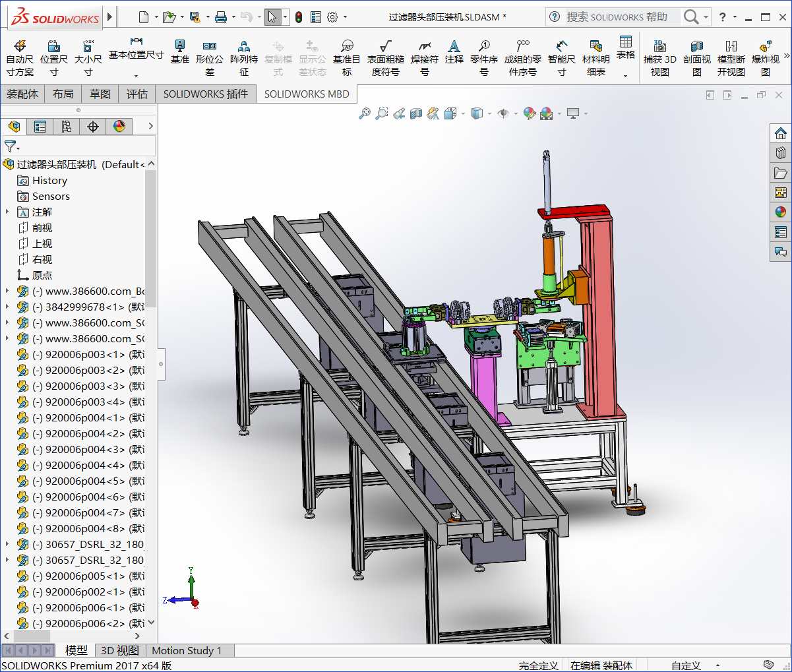Click the 成组的零件序号 tool
The image size is (792, 672).
pyautogui.click(x=523, y=58)
